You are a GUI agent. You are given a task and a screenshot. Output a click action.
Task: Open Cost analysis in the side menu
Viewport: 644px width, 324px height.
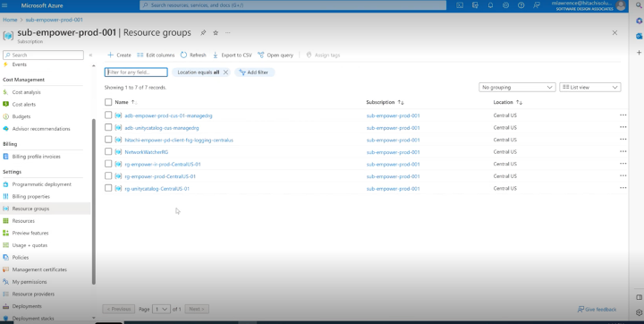point(26,92)
